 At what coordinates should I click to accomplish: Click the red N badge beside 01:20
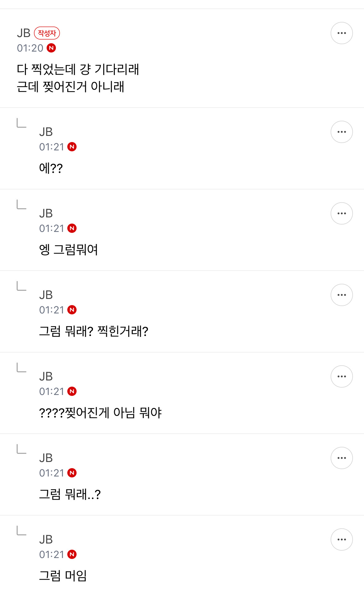pyautogui.click(x=51, y=48)
